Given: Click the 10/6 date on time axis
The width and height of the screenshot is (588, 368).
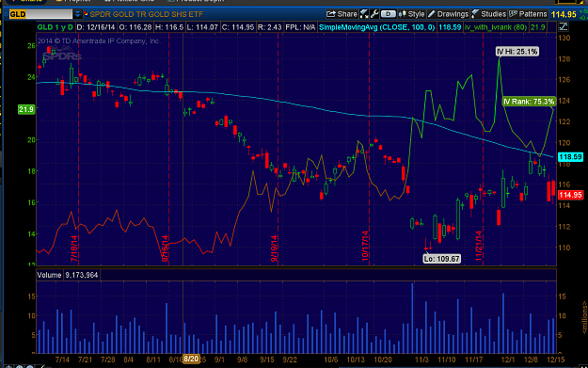Looking at the screenshot, I should pos(330,360).
